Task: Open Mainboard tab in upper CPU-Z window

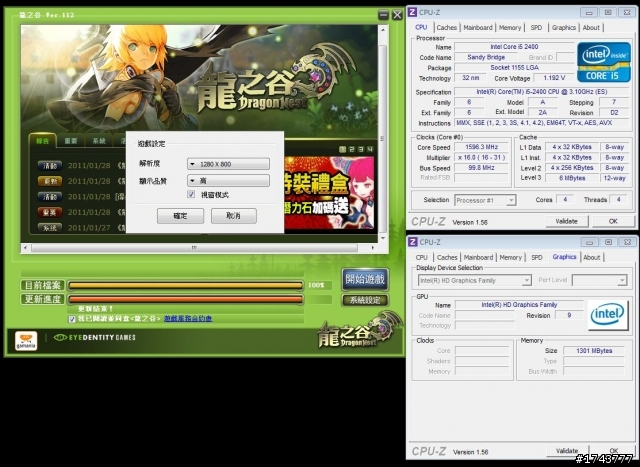Action: tap(478, 28)
